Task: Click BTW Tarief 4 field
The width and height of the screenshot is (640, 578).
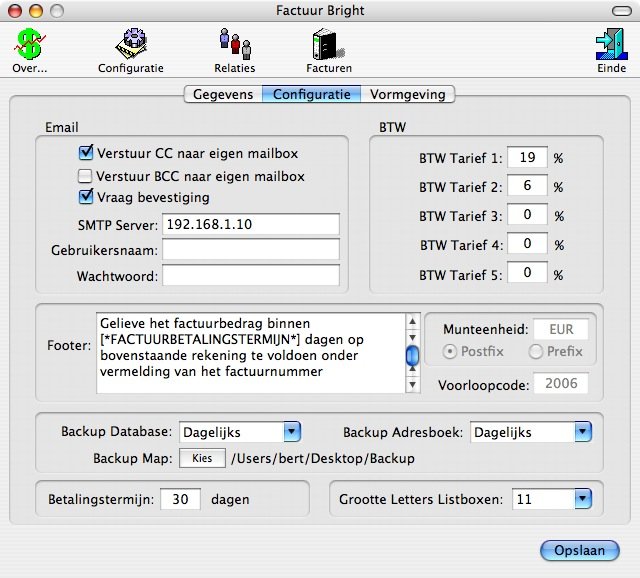Action: pos(527,244)
